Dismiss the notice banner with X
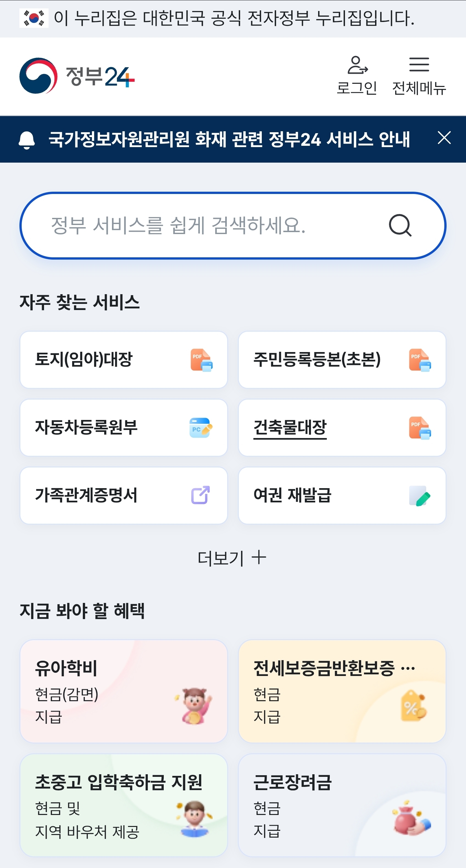The width and height of the screenshot is (466, 868). [x=444, y=138]
